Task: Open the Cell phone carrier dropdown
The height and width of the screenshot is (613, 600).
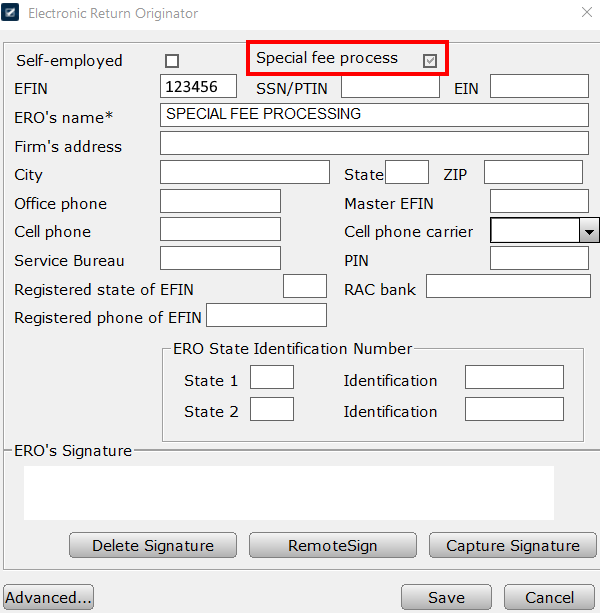Action: [x=589, y=231]
